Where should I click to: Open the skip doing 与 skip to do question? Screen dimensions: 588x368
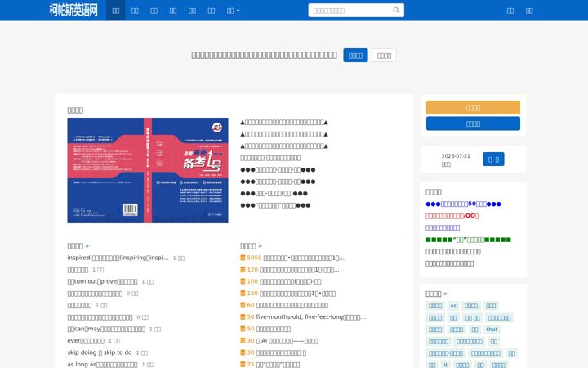click(x=100, y=352)
